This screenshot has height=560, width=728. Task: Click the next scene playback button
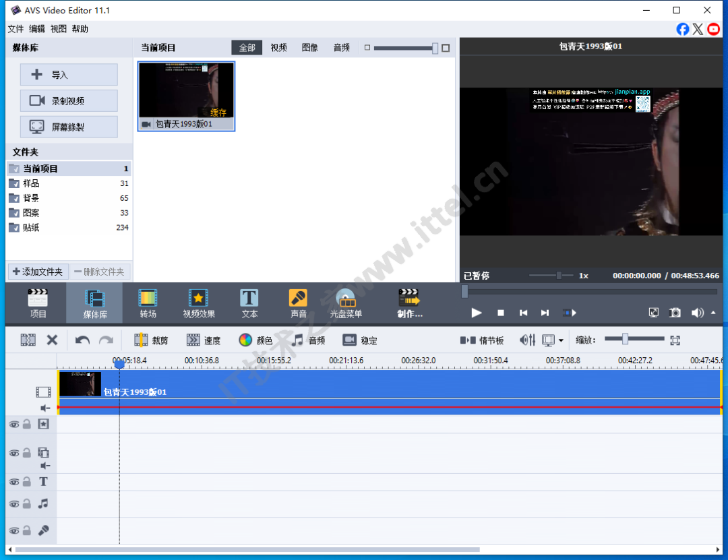tap(570, 313)
